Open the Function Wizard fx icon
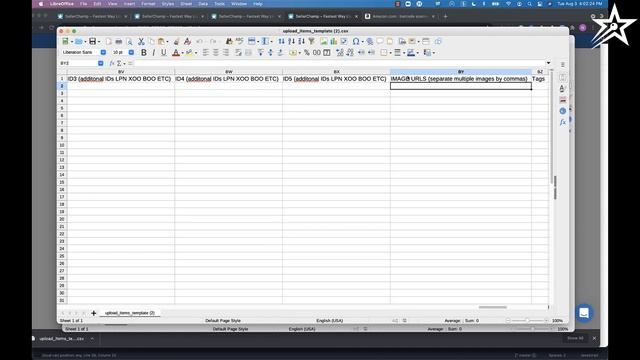Viewport: 640px width, 360px height. tap(111, 63)
